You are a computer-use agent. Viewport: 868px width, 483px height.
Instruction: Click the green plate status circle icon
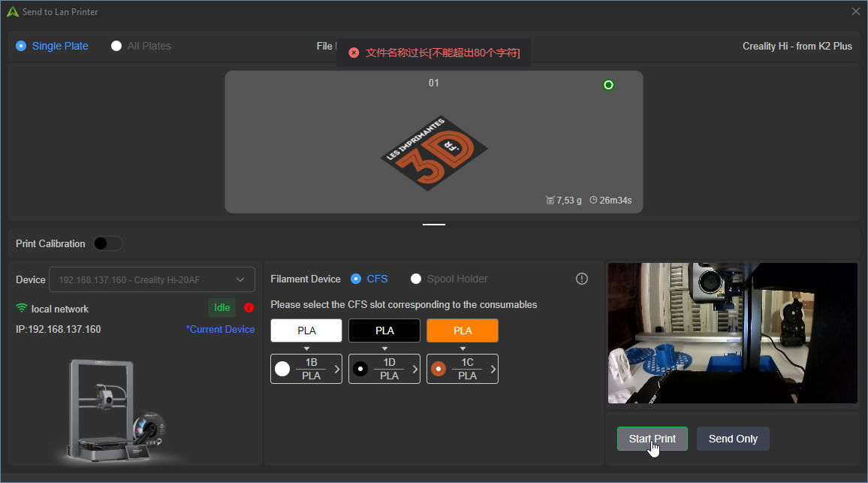coord(608,85)
